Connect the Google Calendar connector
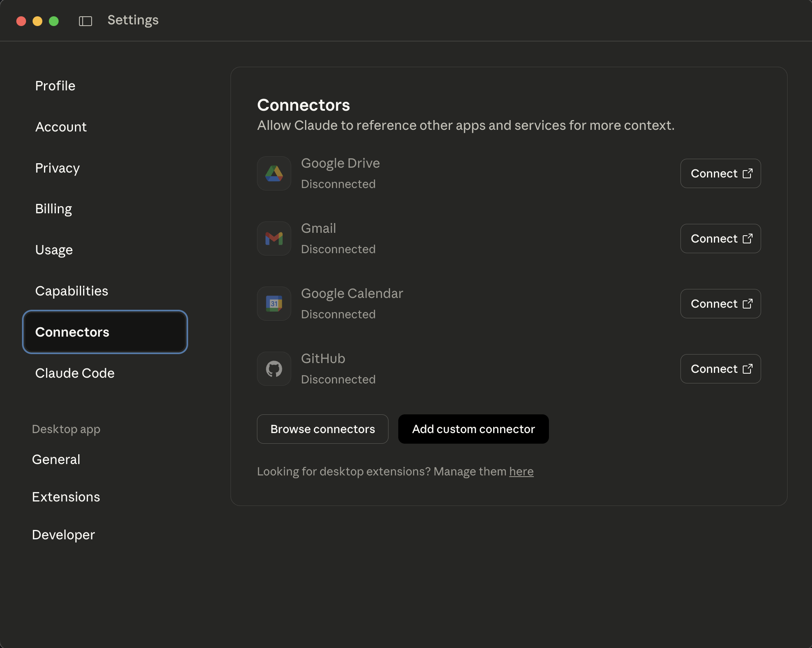The image size is (812, 648). (x=720, y=304)
